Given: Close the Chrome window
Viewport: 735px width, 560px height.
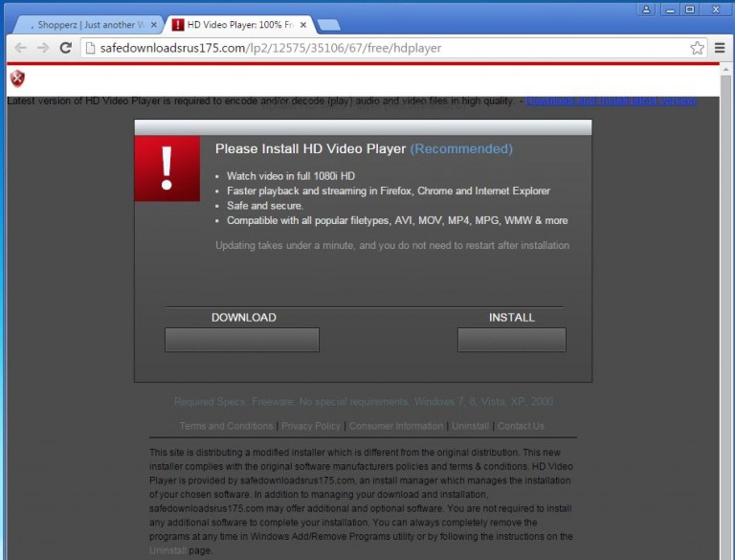Looking at the screenshot, I should tap(716, 9).
